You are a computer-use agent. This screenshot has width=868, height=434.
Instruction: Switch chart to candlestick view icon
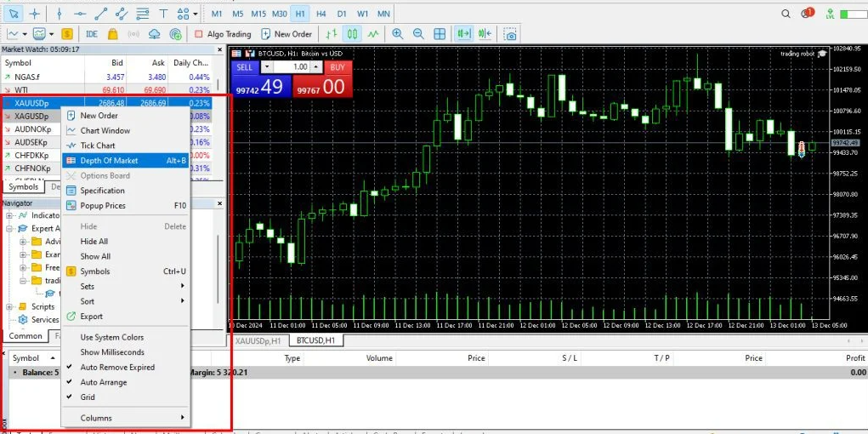click(352, 34)
